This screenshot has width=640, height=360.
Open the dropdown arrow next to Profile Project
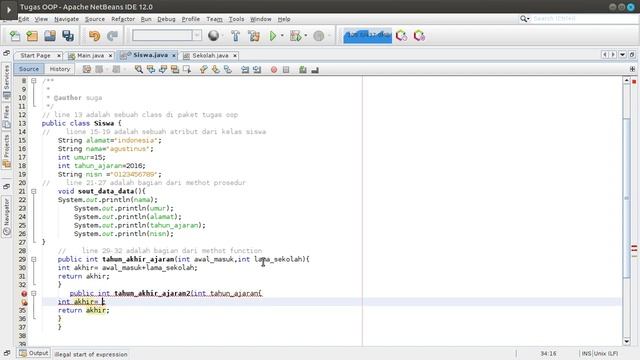(x=329, y=36)
